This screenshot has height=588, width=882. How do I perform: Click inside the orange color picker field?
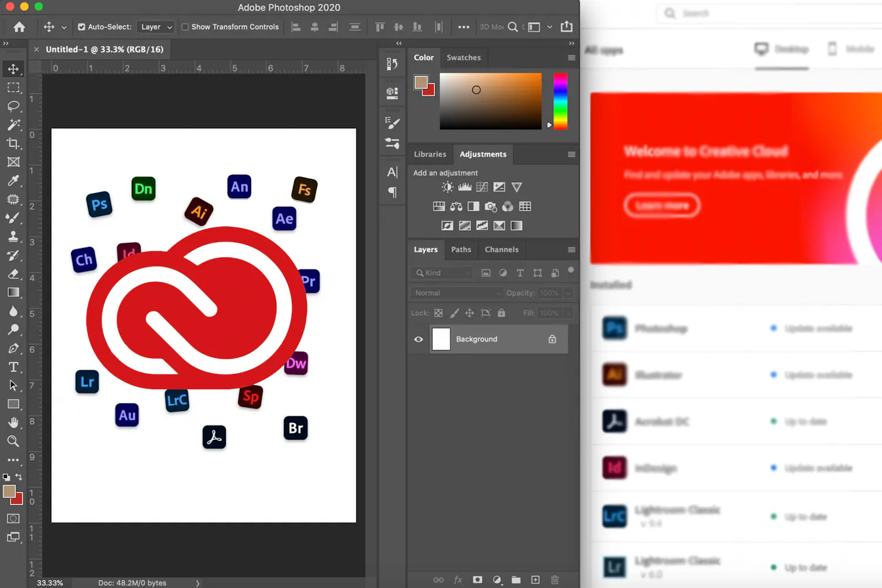[x=490, y=101]
